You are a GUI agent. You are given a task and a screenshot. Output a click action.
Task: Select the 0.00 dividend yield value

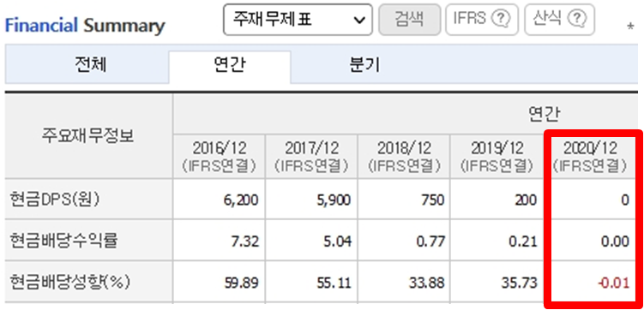pyautogui.click(x=615, y=241)
